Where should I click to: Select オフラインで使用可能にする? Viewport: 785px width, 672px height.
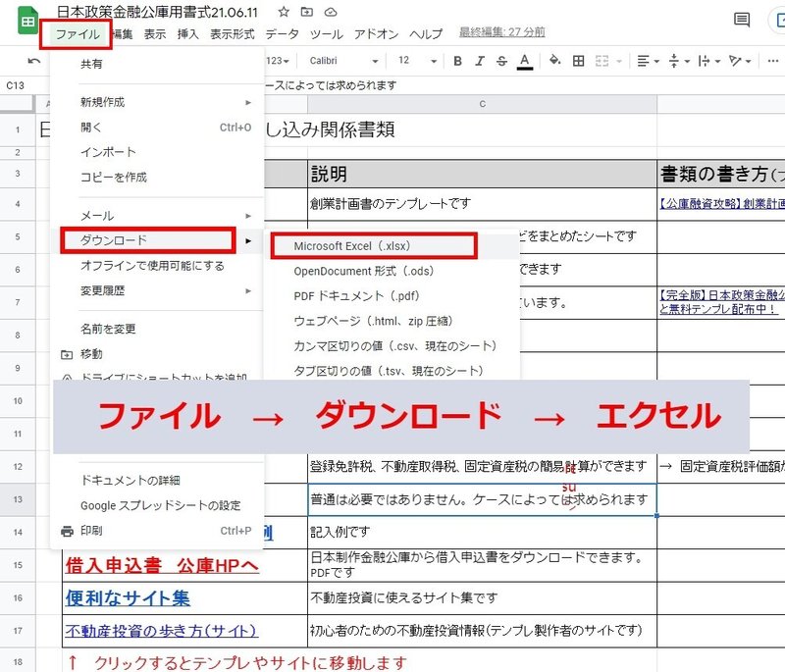click(157, 266)
